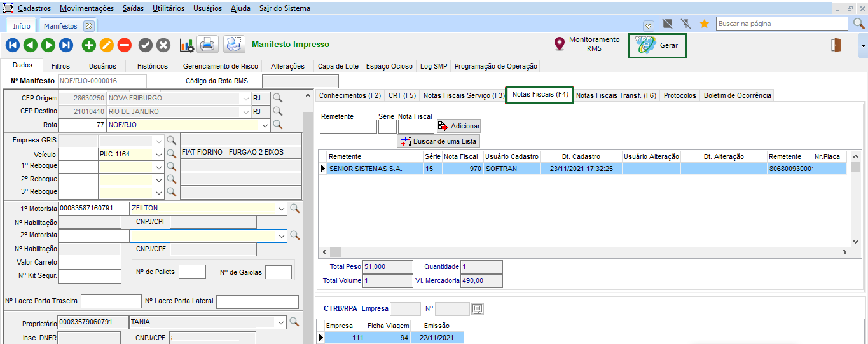Open the bar chart report settings icon
The image size is (868, 344).
click(x=187, y=45)
